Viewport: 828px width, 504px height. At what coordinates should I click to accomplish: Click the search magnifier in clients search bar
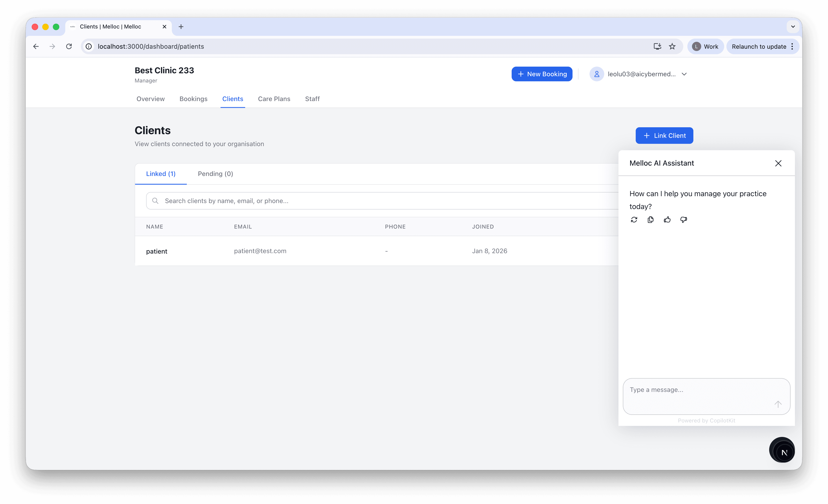(155, 201)
